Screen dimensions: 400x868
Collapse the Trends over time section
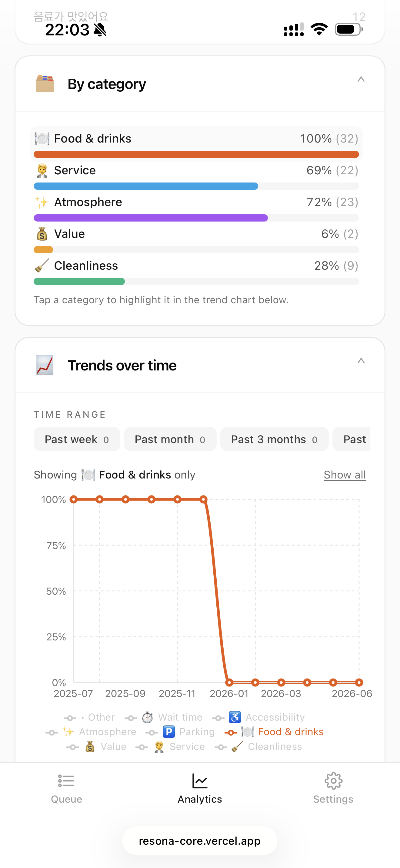point(361,360)
